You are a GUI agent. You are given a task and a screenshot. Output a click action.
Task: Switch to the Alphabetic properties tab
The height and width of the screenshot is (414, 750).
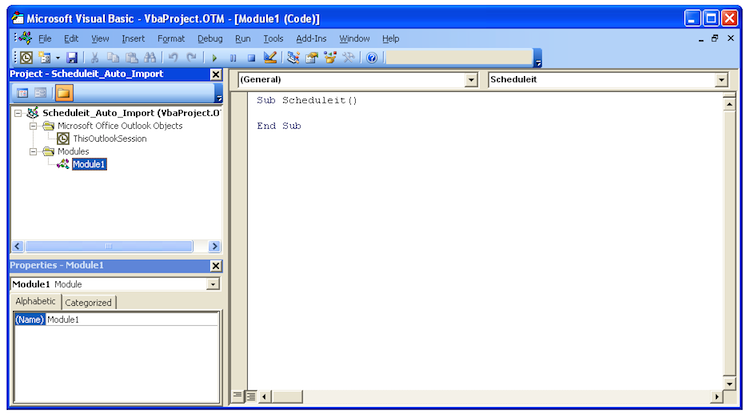[35, 301]
